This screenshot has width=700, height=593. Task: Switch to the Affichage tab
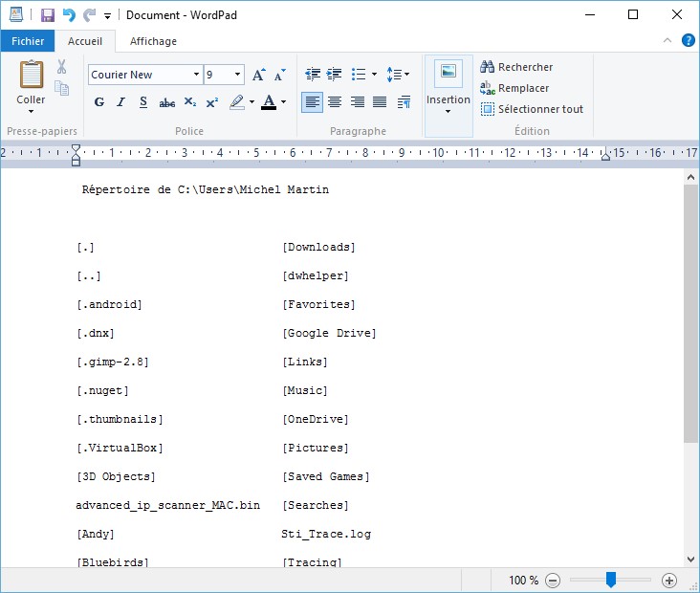pos(153,41)
